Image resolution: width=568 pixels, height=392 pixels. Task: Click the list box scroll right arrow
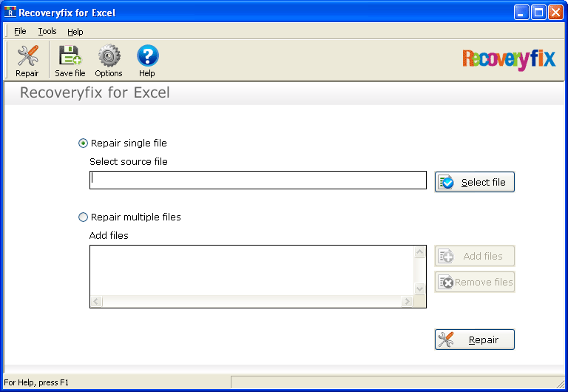(x=408, y=301)
